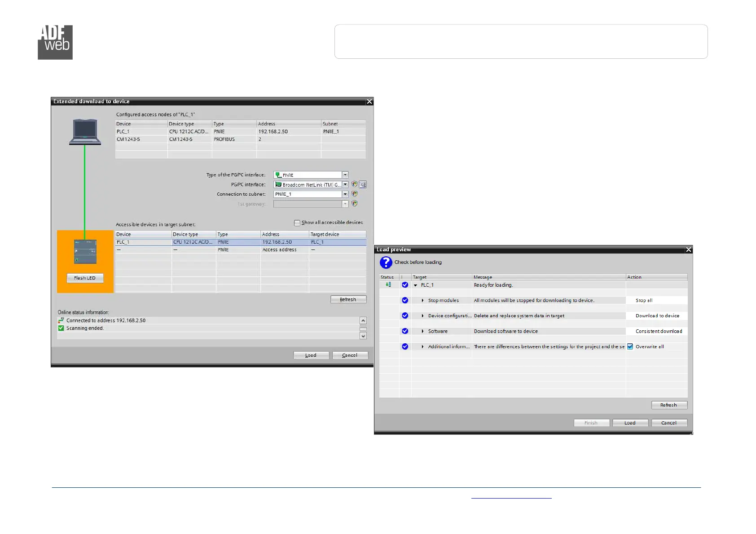
Task: Click Load button in Load preview dialog
Action: point(630,423)
